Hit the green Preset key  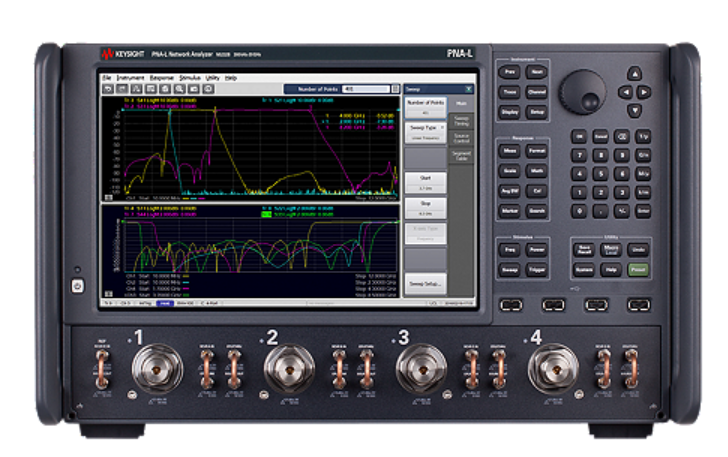click(638, 269)
